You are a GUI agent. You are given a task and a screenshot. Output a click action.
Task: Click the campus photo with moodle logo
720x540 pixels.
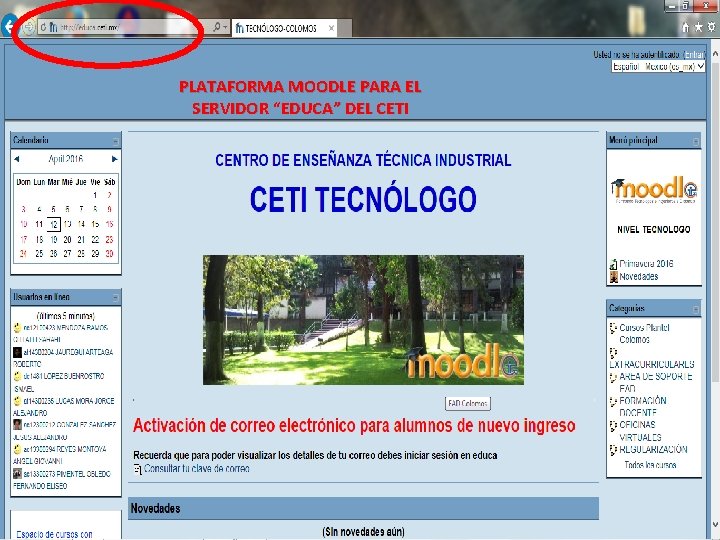pyautogui.click(x=363, y=320)
